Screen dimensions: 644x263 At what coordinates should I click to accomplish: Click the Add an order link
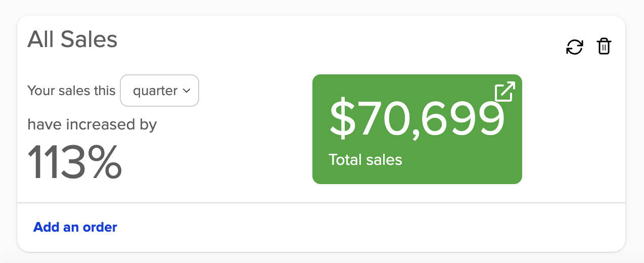pos(75,228)
